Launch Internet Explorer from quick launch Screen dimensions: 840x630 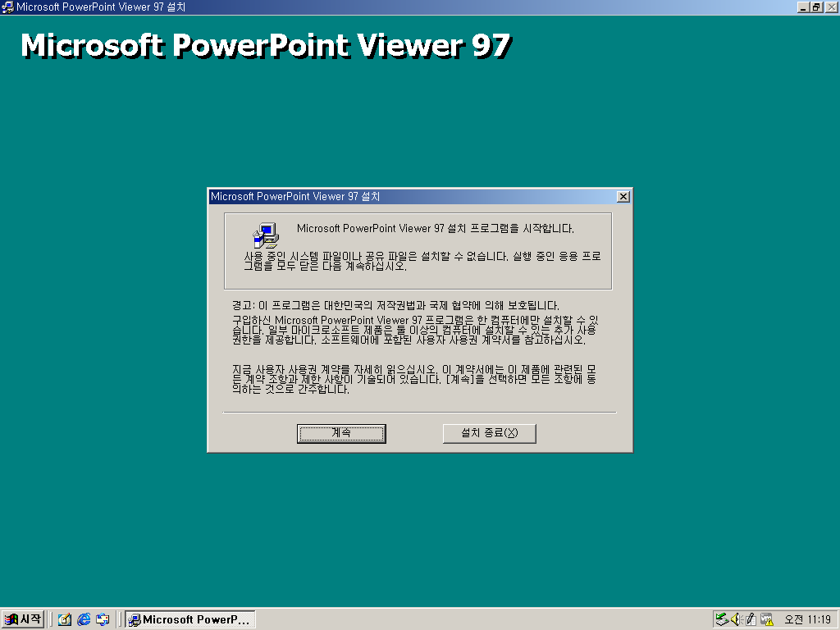[x=84, y=620]
